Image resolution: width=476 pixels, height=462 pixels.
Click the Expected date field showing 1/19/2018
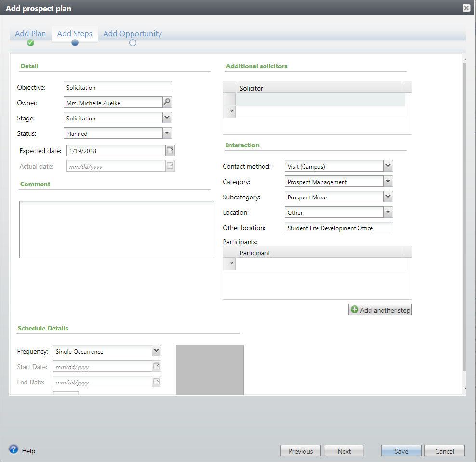(x=116, y=151)
